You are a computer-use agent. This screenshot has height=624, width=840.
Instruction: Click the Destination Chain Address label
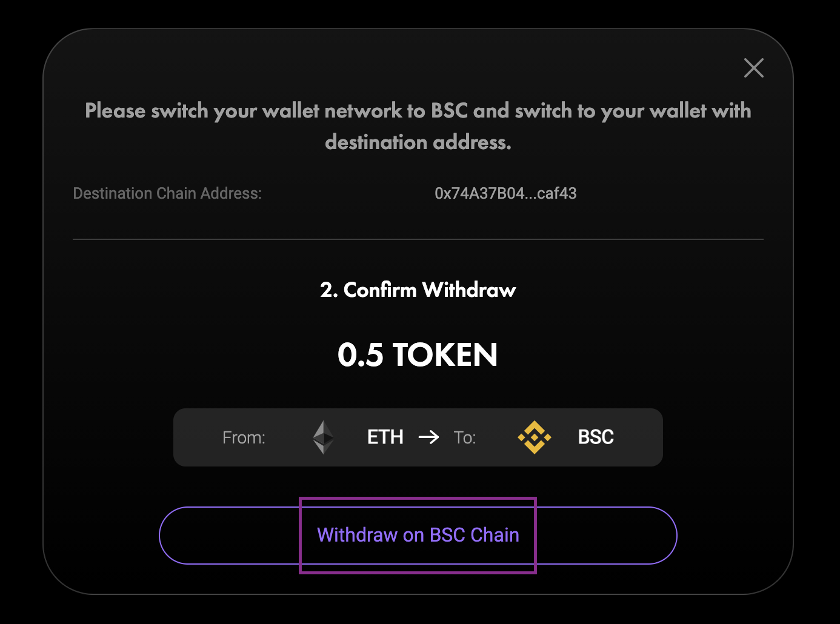(167, 193)
